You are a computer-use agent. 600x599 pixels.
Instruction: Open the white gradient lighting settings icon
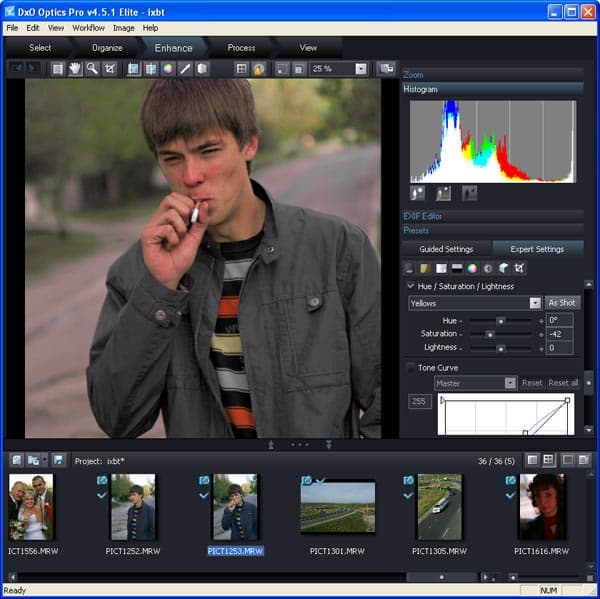pos(441,268)
